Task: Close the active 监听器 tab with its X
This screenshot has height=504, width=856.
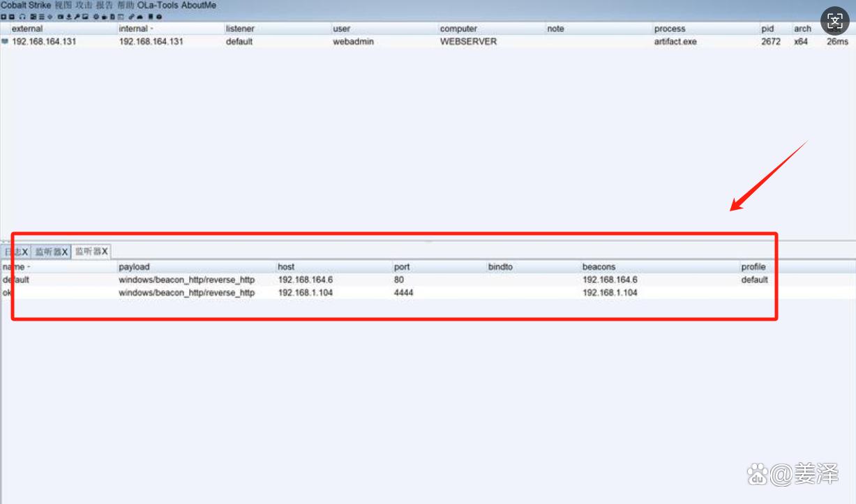Action: (105, 251)
